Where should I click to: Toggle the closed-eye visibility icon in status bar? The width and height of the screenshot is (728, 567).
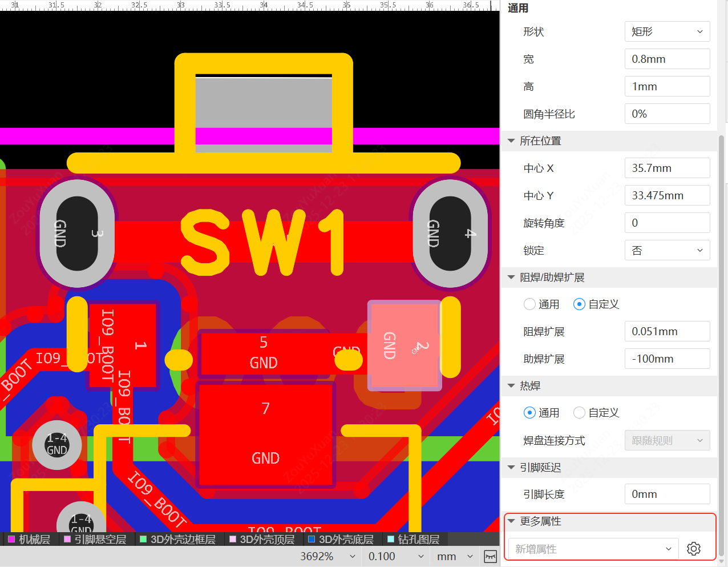(490, 556)
